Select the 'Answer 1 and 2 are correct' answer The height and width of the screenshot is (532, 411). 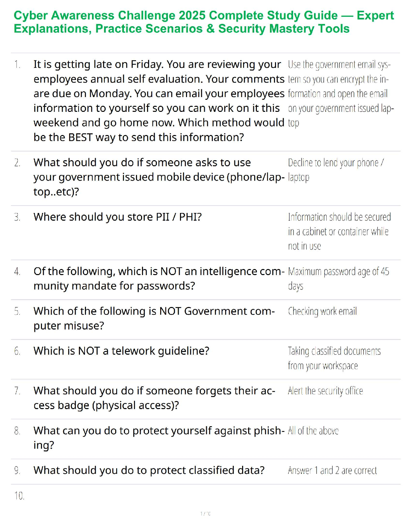tap(332, 470)
